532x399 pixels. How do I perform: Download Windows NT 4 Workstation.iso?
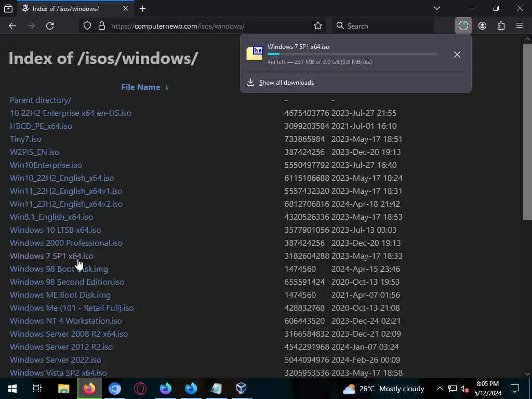click(x=65, y=321)
